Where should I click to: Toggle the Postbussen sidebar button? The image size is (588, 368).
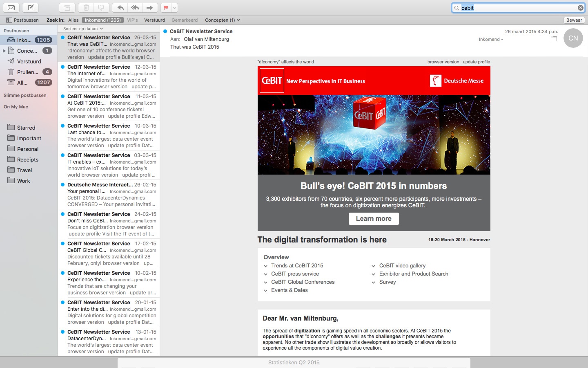click(22, 20)
